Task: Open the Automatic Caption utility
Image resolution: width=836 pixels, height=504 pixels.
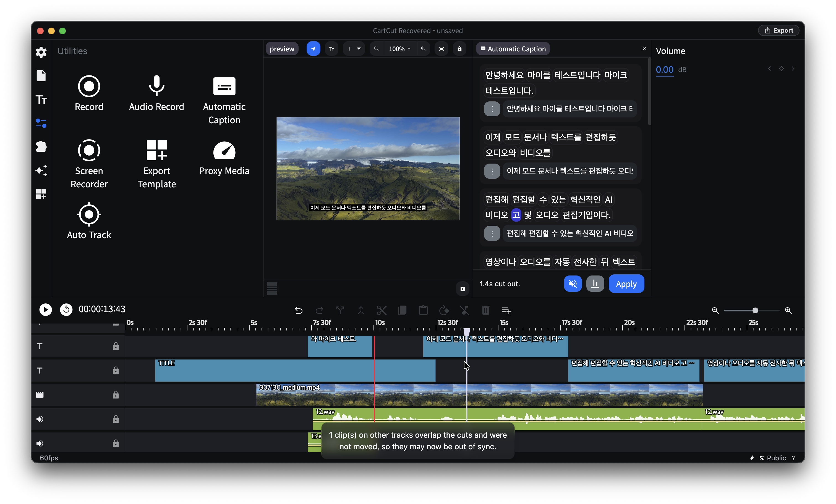Action: 224,100
